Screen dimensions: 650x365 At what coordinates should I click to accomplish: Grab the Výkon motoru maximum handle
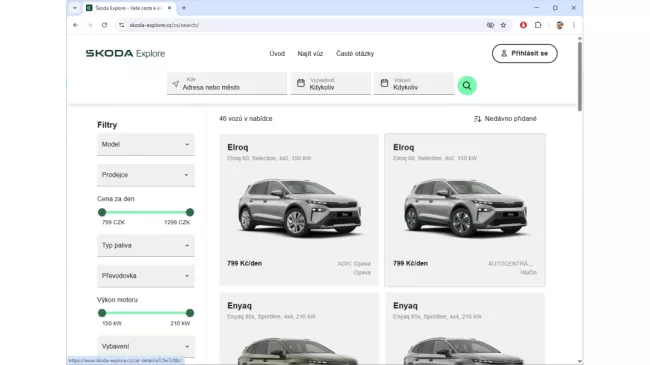[x=190, y=313]
